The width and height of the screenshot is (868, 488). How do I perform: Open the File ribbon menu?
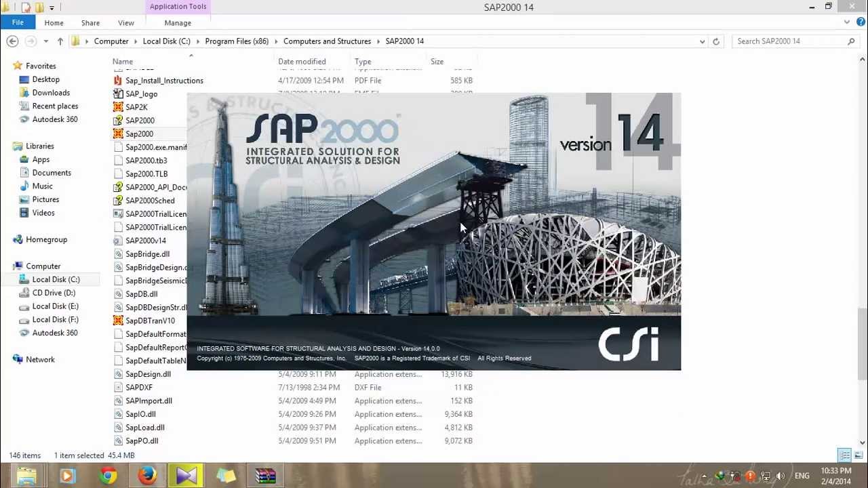tap(18, 22)
